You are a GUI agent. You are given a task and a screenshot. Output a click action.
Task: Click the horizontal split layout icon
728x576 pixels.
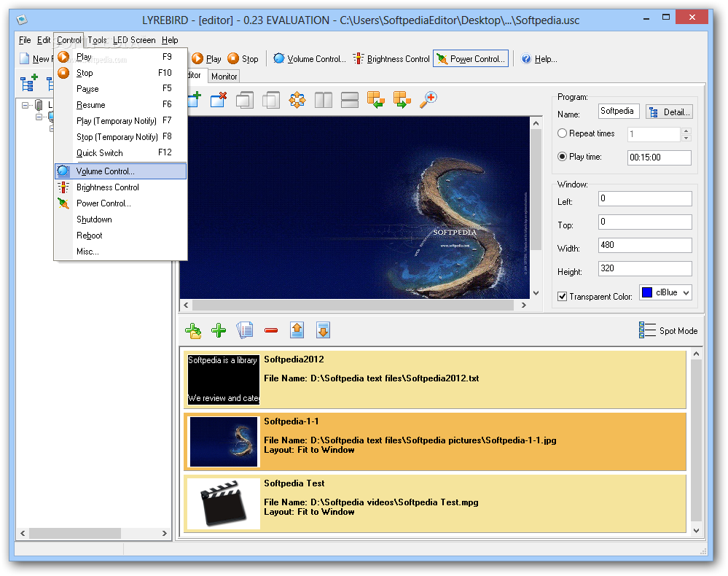[x=350, y=99]
